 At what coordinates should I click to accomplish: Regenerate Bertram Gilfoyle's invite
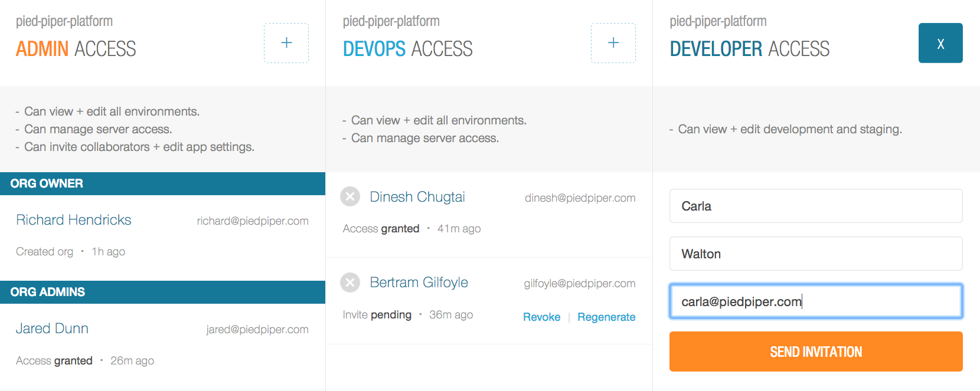[606, 317]
